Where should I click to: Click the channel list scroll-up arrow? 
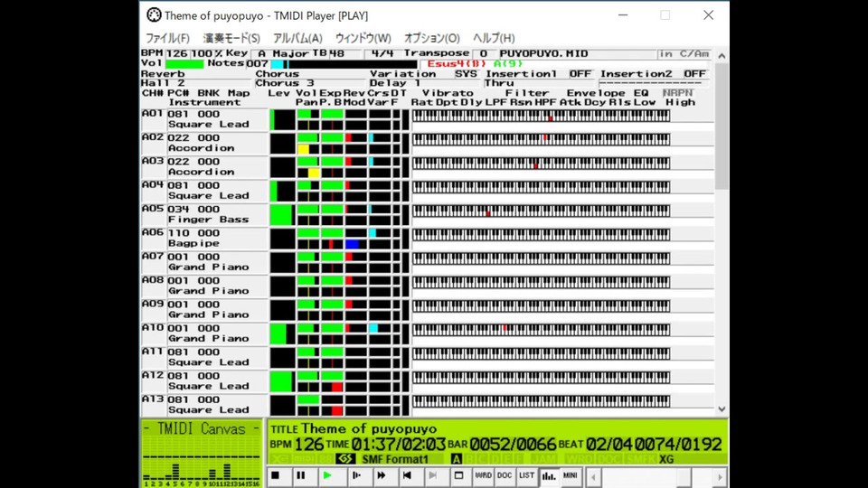(722, 56)
